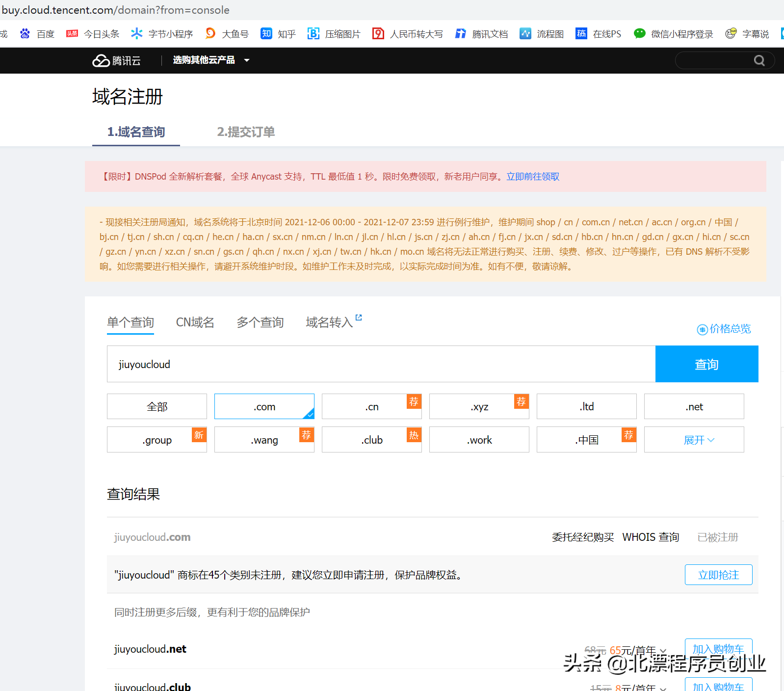The width and height of the screenshot is (784, 691).
Task: Toggle the .ltd suffix filter
Action: 587,406
